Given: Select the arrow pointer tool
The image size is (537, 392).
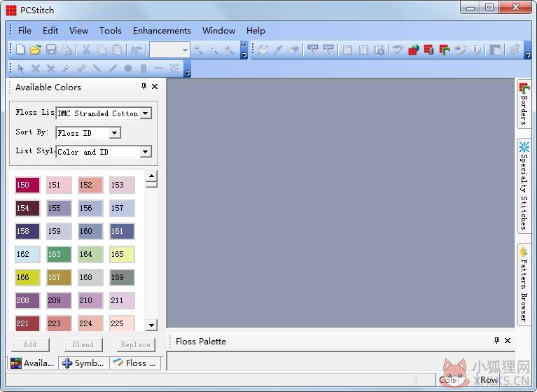Looking at the screenshot, I should [21, 69].
